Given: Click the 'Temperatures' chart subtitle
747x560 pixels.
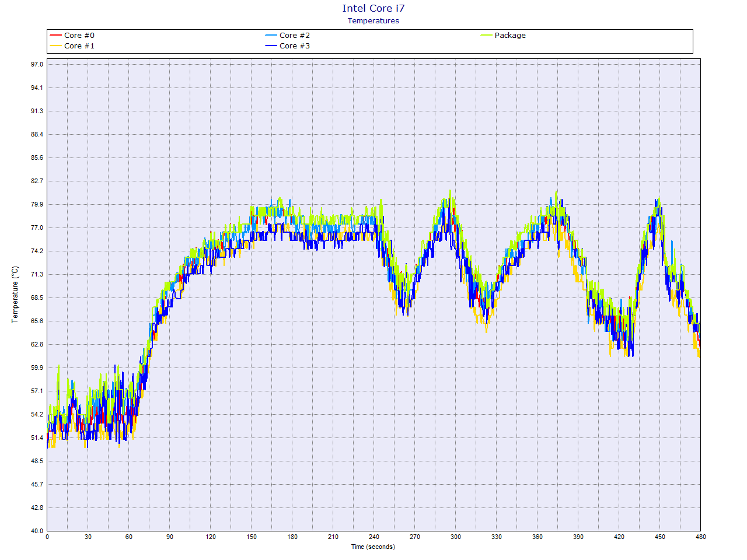Looking at the screenshot, I should click(373, 21).
